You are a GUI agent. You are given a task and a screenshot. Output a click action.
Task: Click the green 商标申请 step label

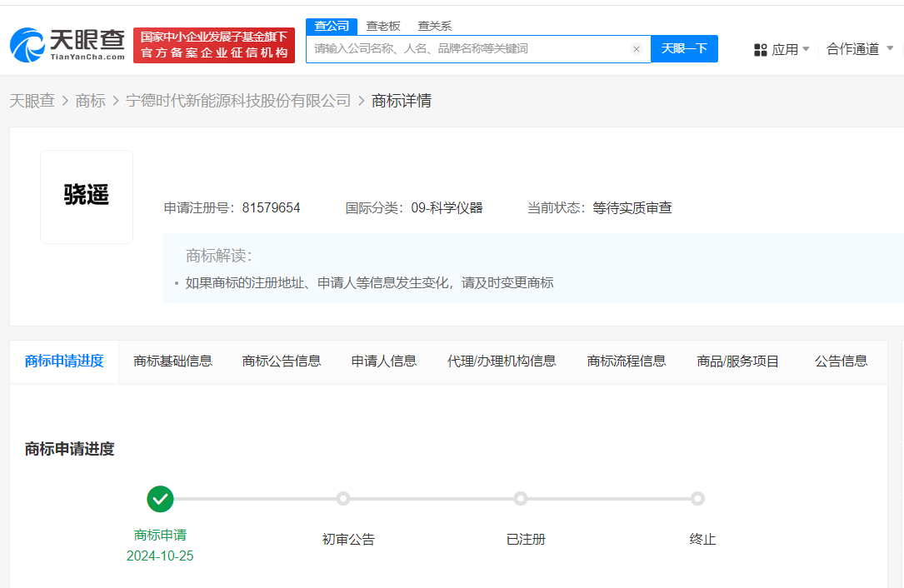click(x=160, y=536)
